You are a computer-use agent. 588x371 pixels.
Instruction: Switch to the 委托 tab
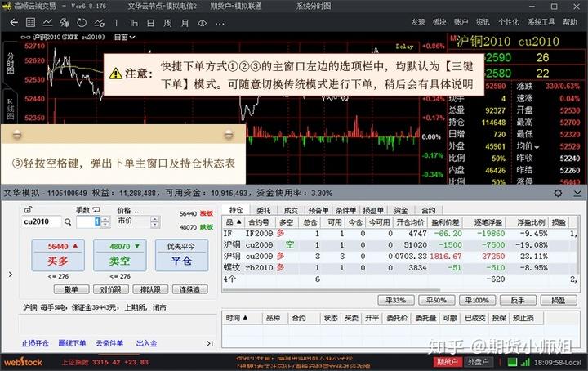264,211
